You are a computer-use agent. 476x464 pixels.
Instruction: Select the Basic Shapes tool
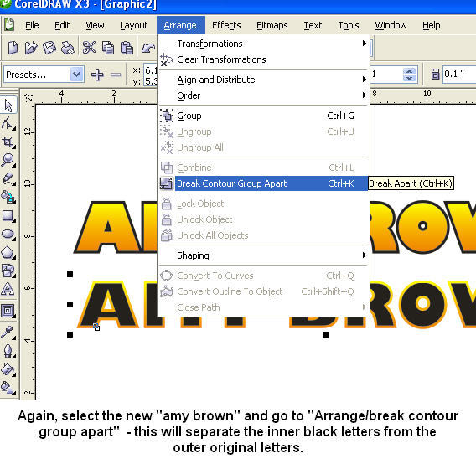[8, 271]
